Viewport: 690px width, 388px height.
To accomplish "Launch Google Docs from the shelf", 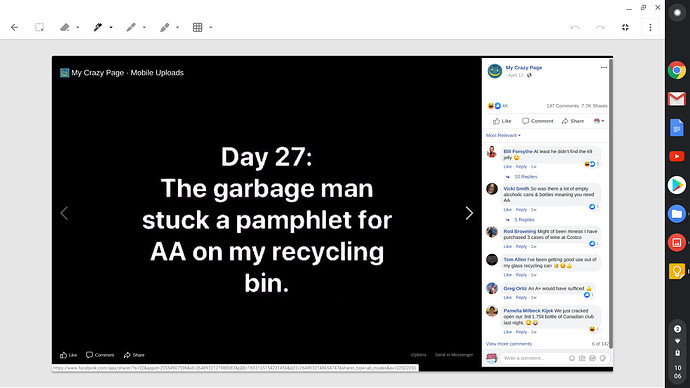I will (677, 128).
